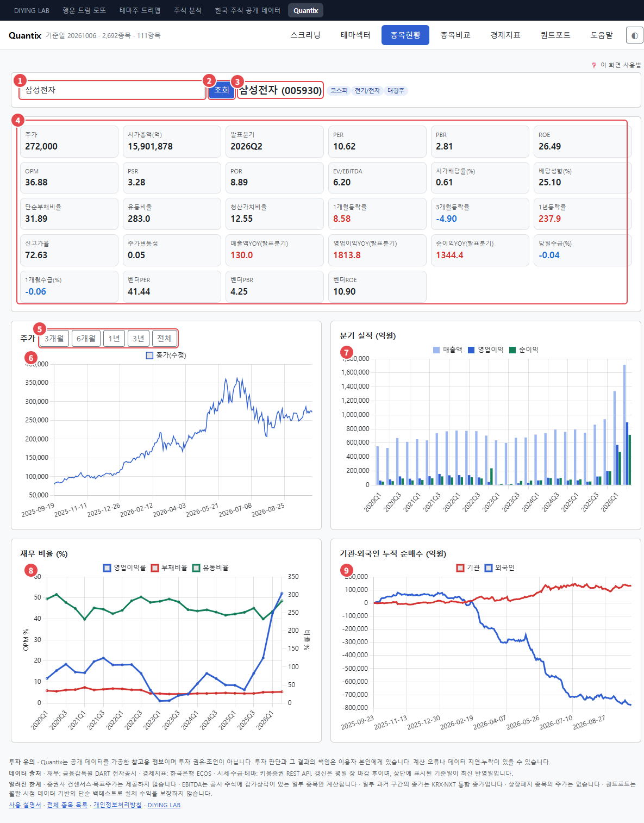
Task: Select the 3개월 price range button
Action: [54, 339]
